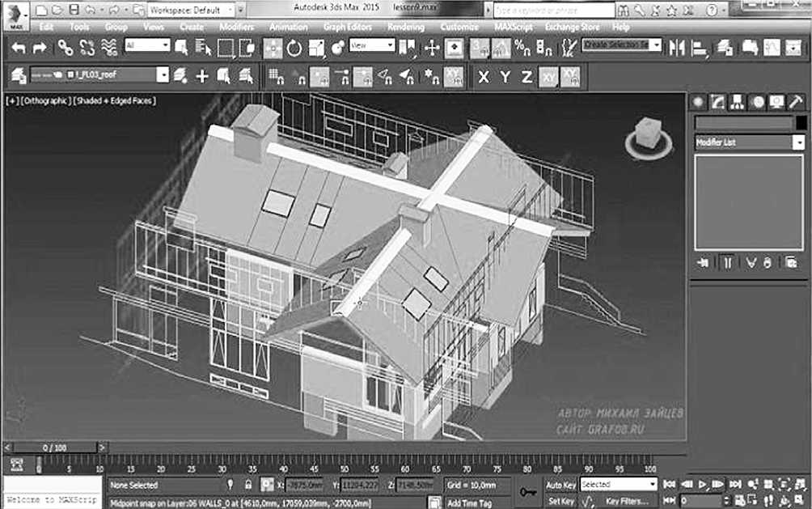Open the Modify command panel tab
Image resolution: width=812 pixels, height=509 pixels.
(x=717, y=102)
